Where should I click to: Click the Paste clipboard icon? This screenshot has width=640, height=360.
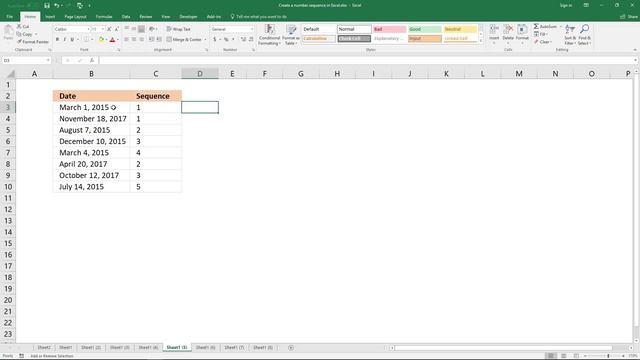pos(8,32)
